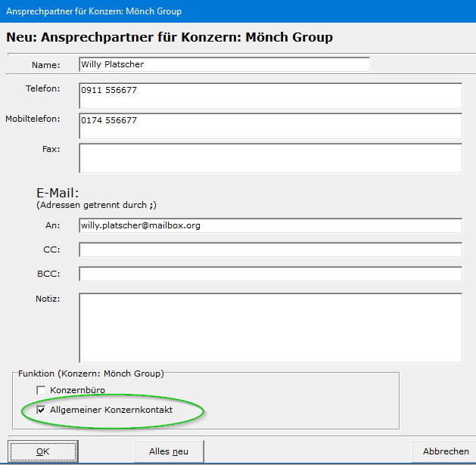Image resolution: width=476 pixels, height=465 pixels.
Task: Click the blue window title bar
Action: pyautogui.click(x=238, y=11)
